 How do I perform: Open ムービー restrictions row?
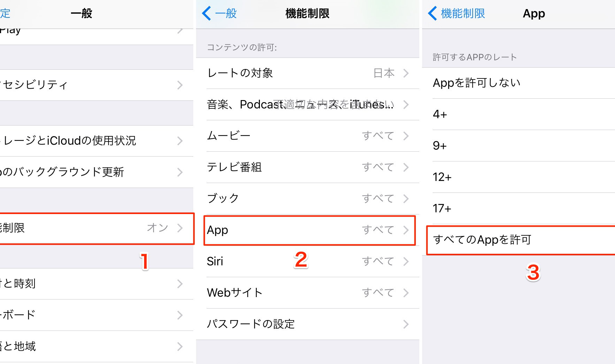pyautogui.click(x=308, y=136)
